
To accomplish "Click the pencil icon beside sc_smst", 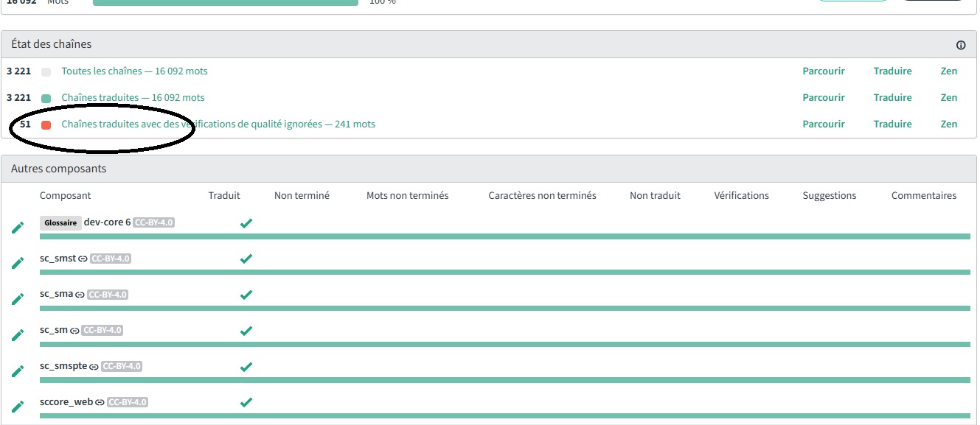I will tap(18, 263).
